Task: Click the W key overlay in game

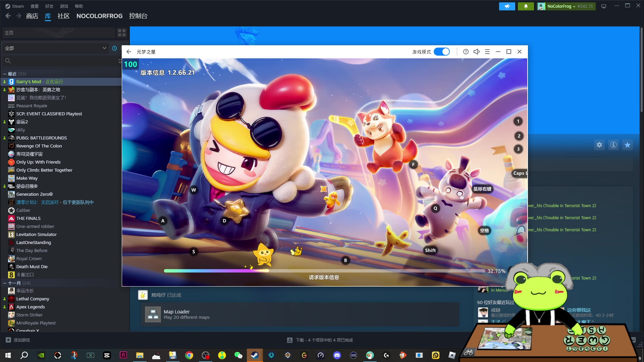Action: click(x=194, y=190)
